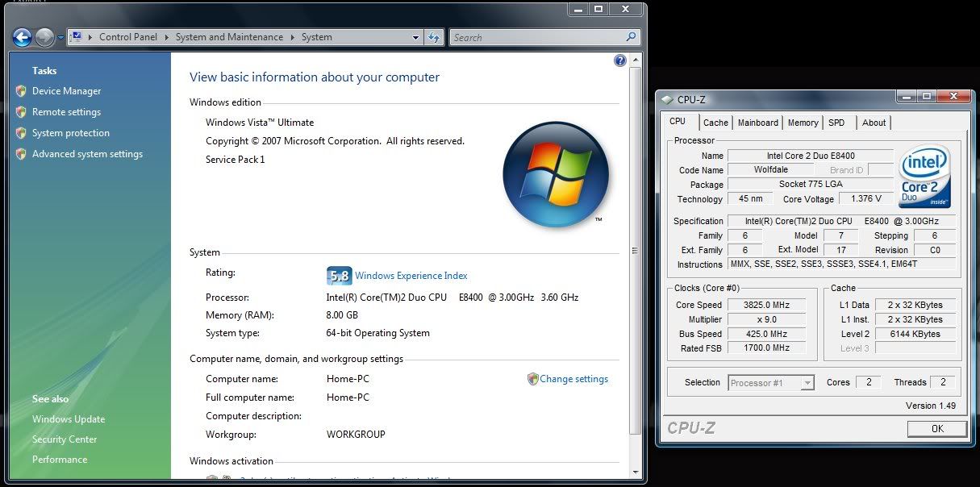Click the Change settings shield icon
Screen dimensions: 980x487
[x=532, y=379]
